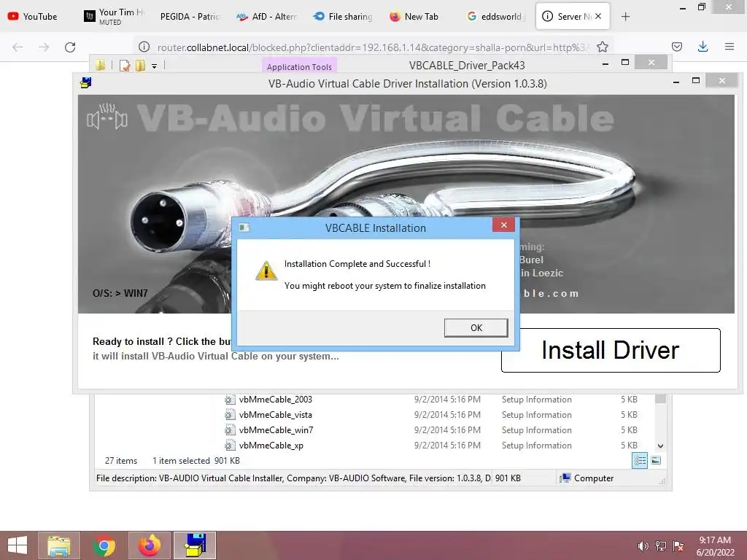Image resolution: width=747 pixels, height=560 pixels.
Task: Open the Firefox hamburger menu
Action: tap(729, 47)
